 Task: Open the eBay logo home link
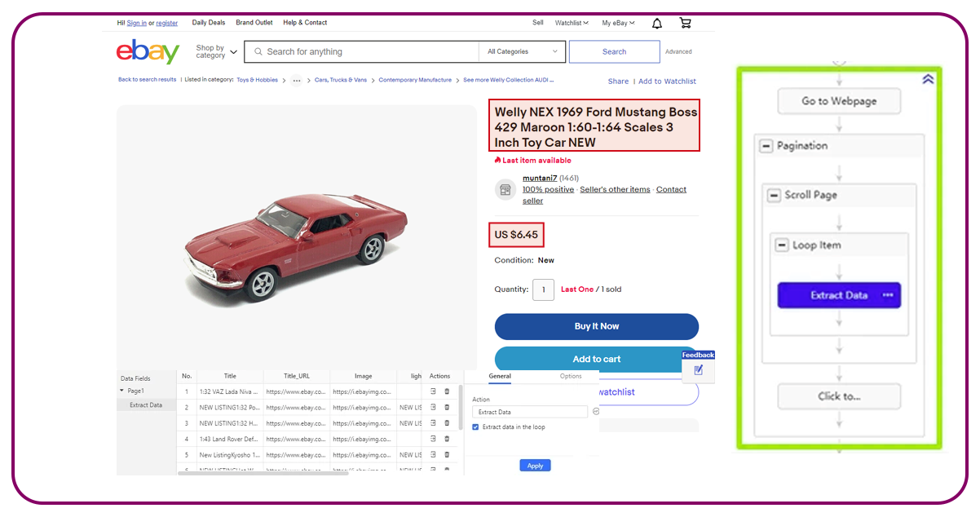tap(148, 52)
